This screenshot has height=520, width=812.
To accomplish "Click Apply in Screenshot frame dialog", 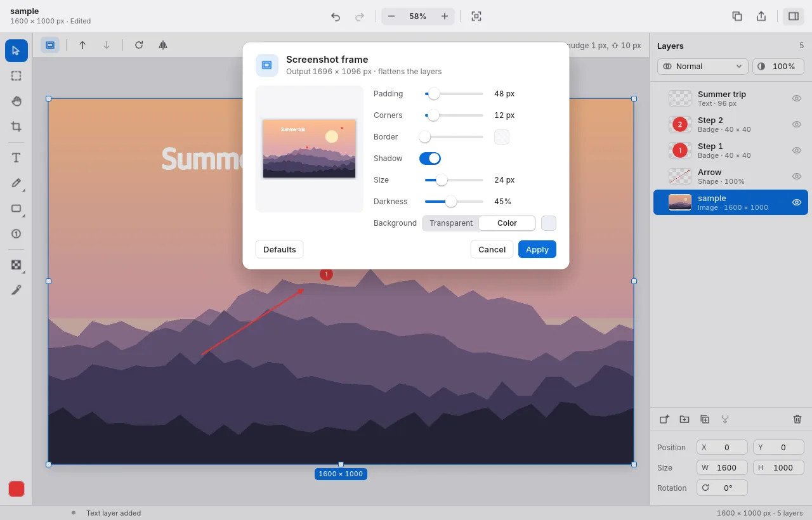I will (537, 249).
